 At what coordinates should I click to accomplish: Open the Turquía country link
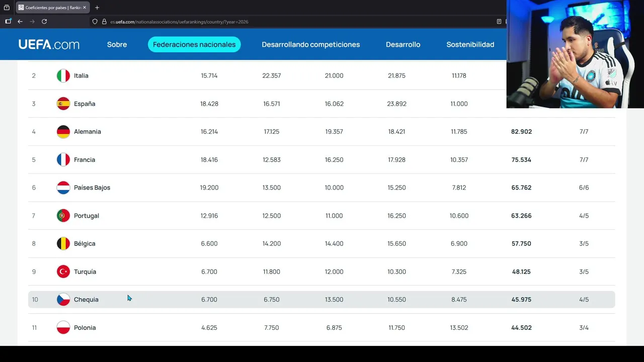pos(85,271)
